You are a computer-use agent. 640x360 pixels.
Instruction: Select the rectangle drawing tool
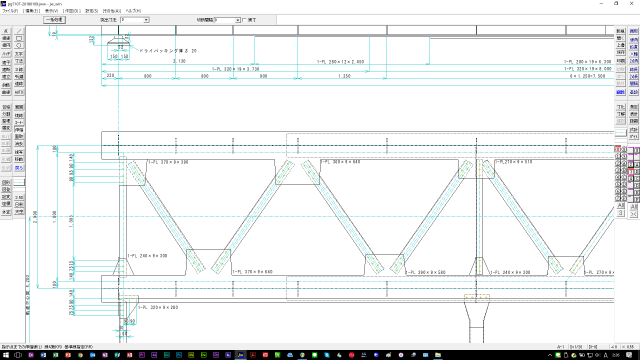(x=19, y=38)
